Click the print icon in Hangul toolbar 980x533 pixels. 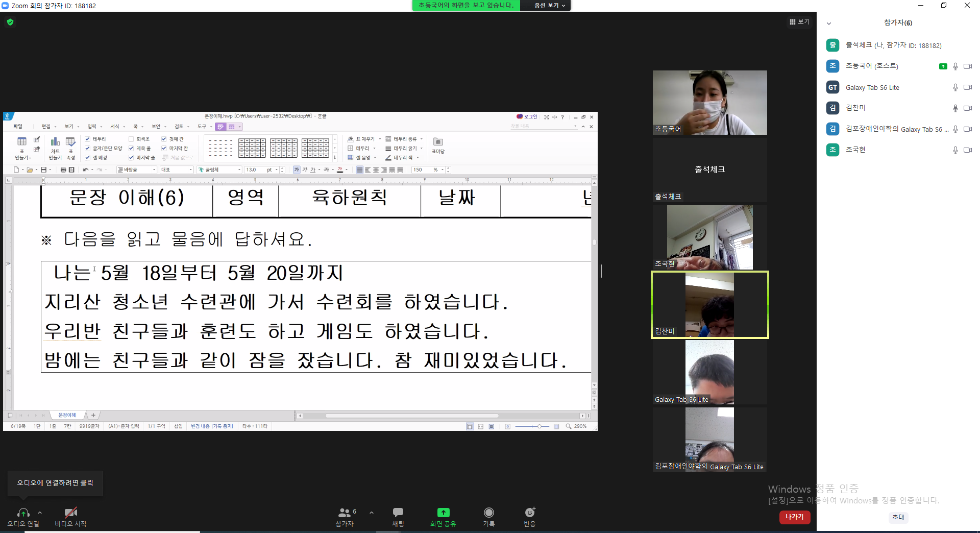[63, 169]
